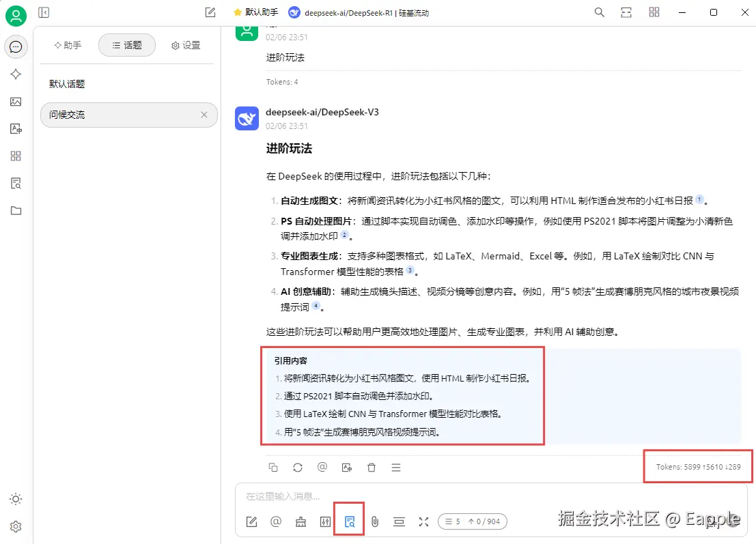Image resolution: width=756 pixels, height=544 pixels.
Task: Regenerate the DeepSeek-V3 reply
Action: pos(298,468)
